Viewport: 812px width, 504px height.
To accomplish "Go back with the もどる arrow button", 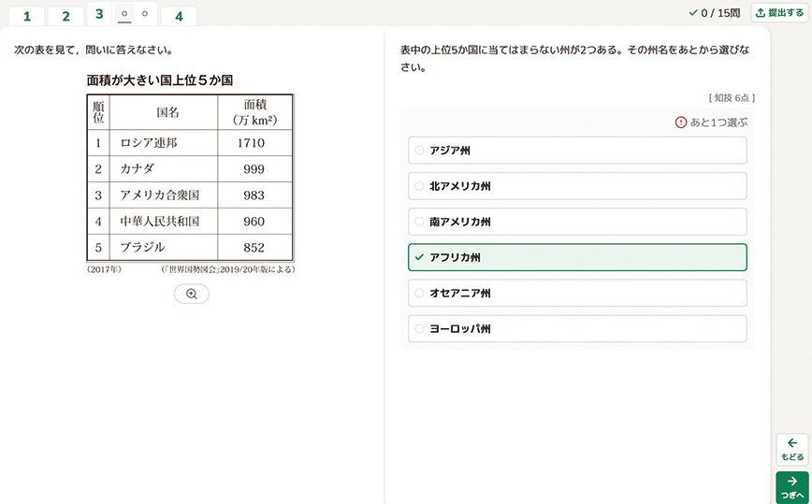I will click(x=791, y=449).
